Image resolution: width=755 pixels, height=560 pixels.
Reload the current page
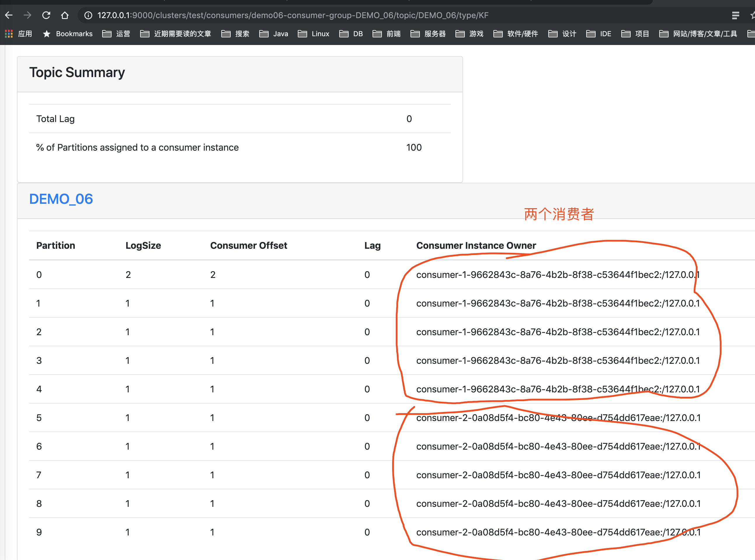click(46, 15)
